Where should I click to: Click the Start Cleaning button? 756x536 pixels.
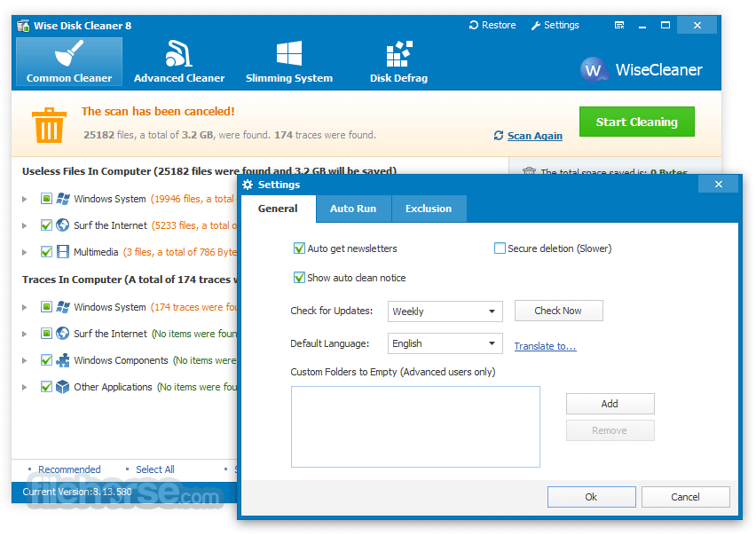coord(636,122)
